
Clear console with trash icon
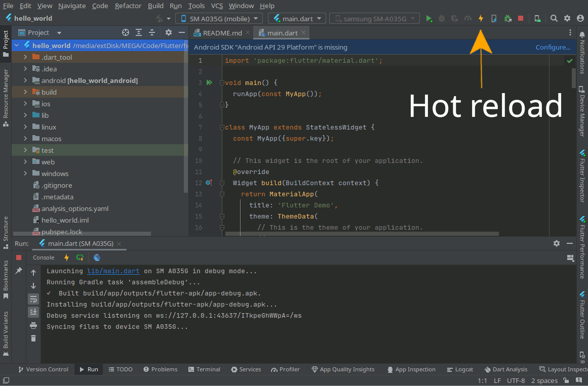point(33,338)
